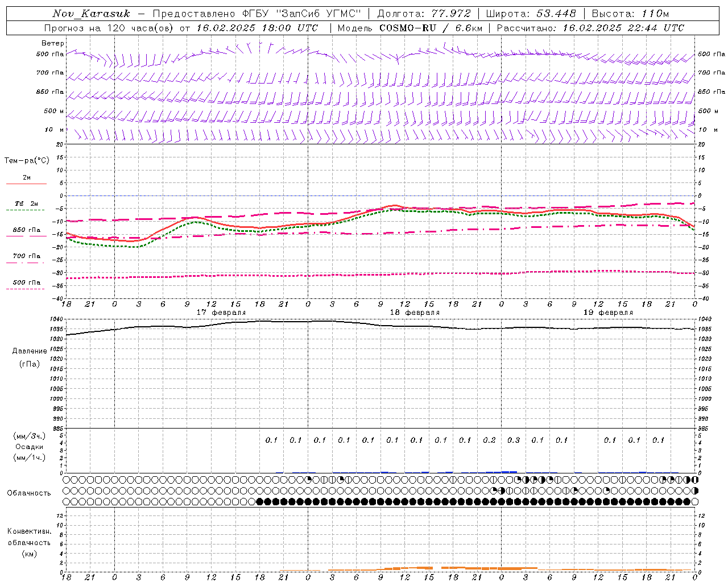Click the computed time 16.02.2025 22:44 UTC
Image resolution: width=728 pixels, height=582 pixels.
click(x=623, y=28)
